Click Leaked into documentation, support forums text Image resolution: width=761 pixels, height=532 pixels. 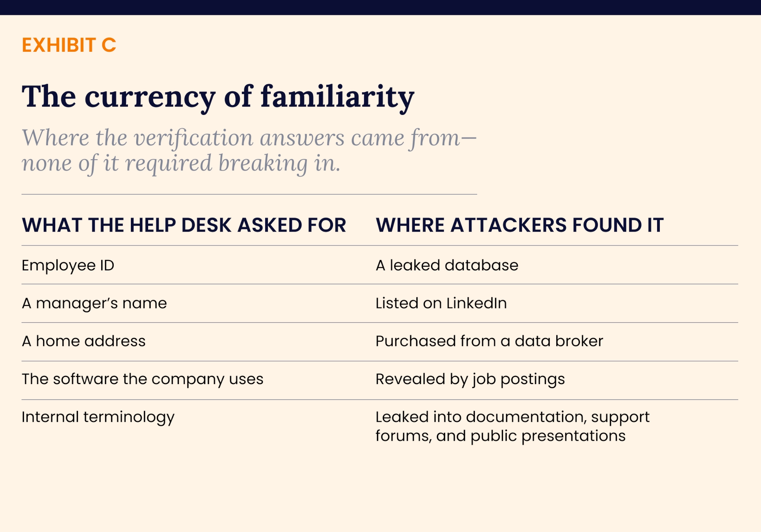click(513, 427)
